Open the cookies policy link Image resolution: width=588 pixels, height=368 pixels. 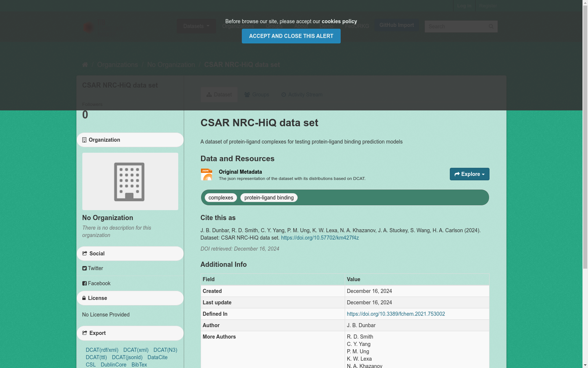click(339, 21)
